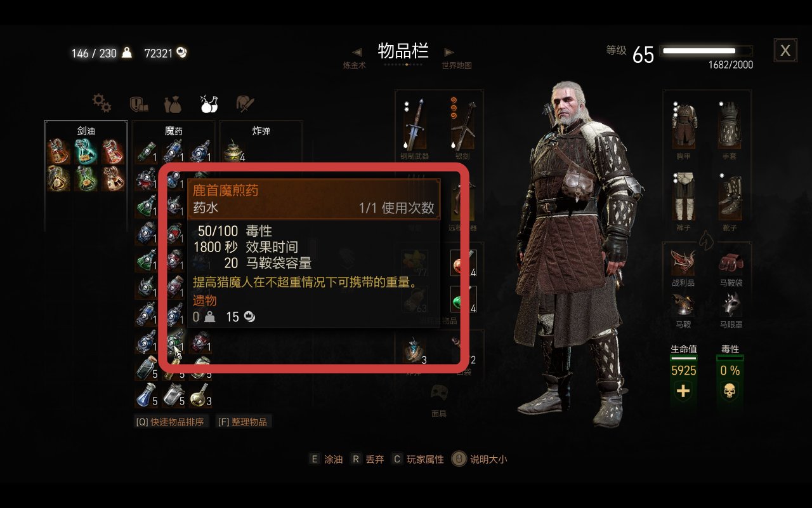This screenshot has width=812, height=508.
Task: Open the food and sack items tab
Action: pyautogui.click(x=173, y=103)
